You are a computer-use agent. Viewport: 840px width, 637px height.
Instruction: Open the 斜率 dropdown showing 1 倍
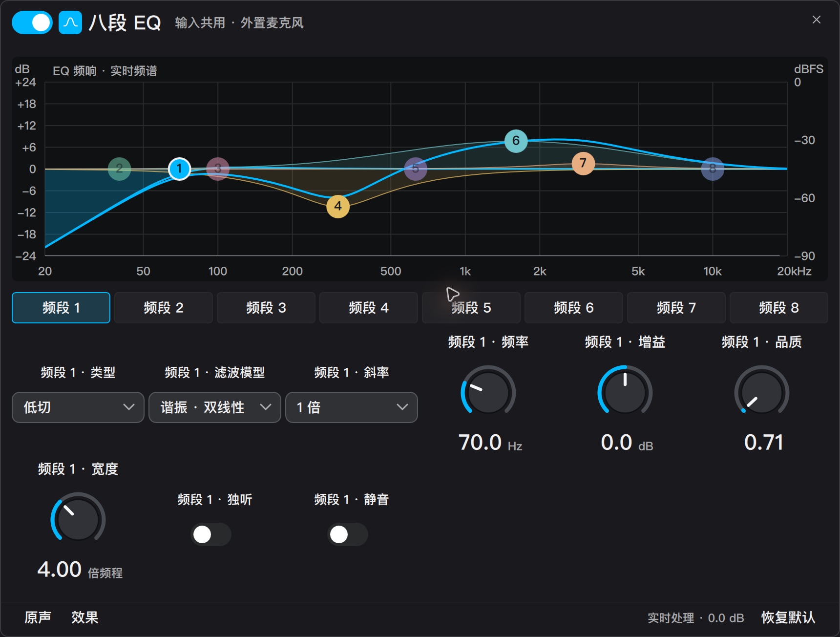(352, 407)
